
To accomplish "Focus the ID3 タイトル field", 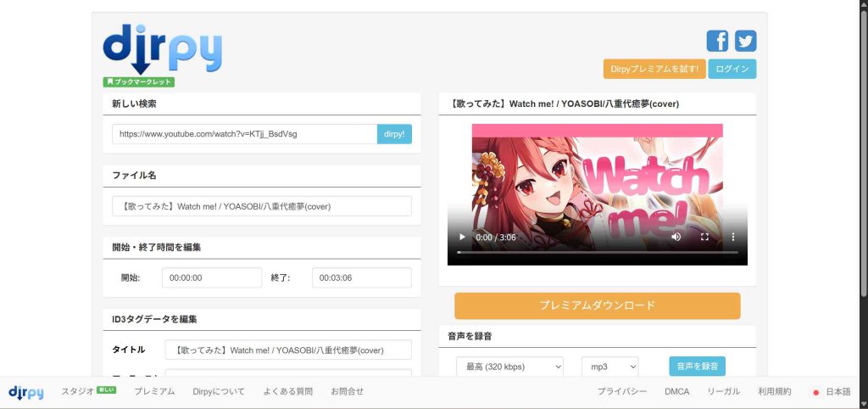I will tap(288, 350).
